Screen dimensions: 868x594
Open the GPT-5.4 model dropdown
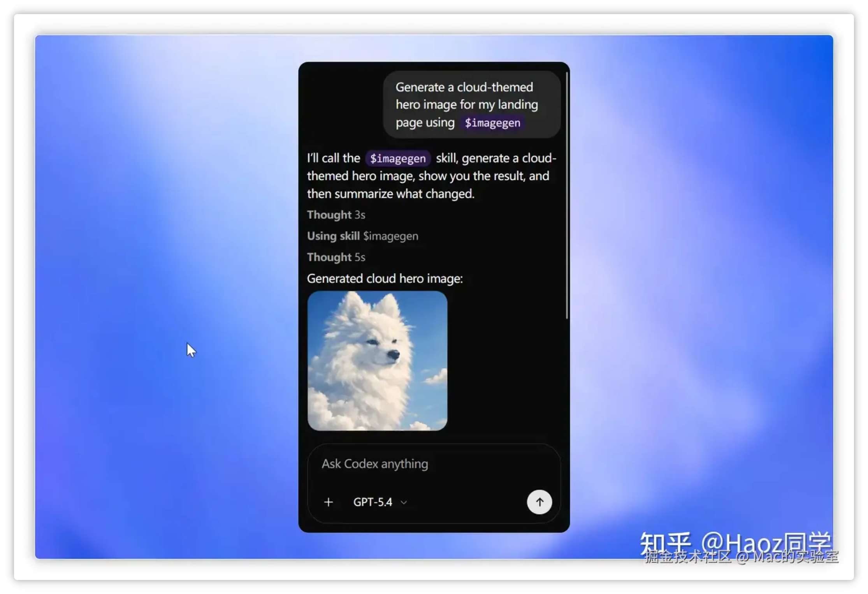tap(380, 502)
